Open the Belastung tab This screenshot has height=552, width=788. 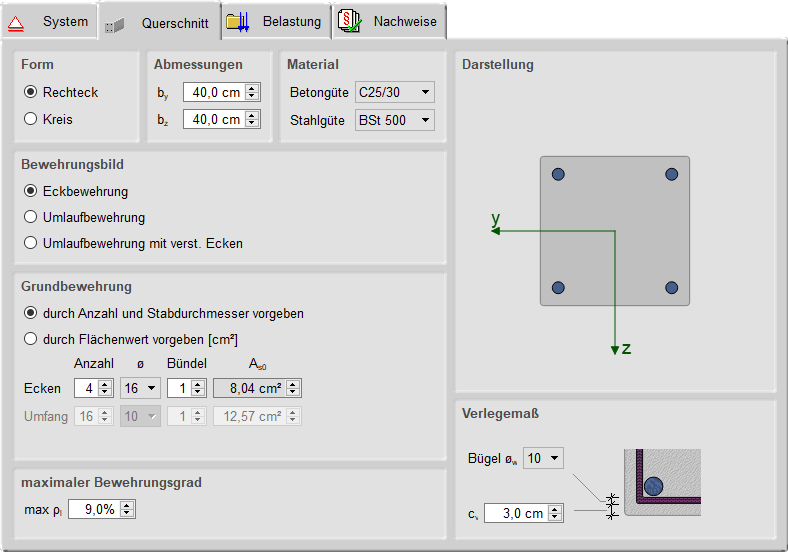coord(291,21)
